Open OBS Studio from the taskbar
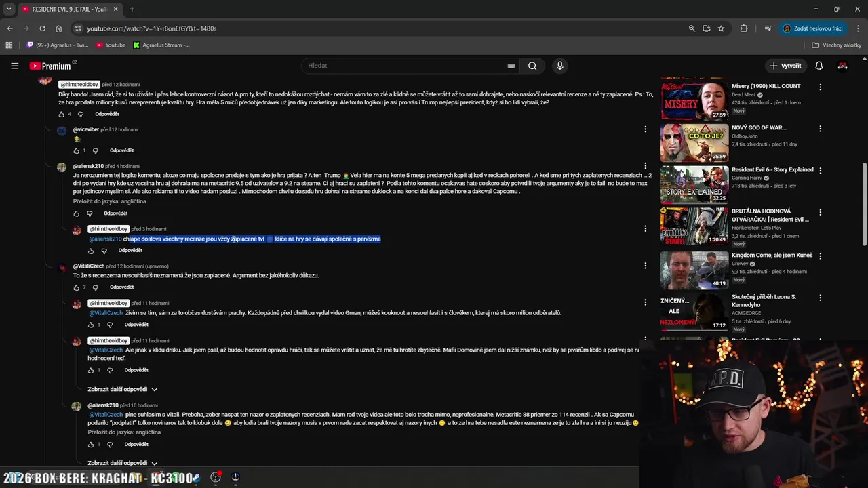This screenshot has width=868, height=488. [x=216, y=477]
